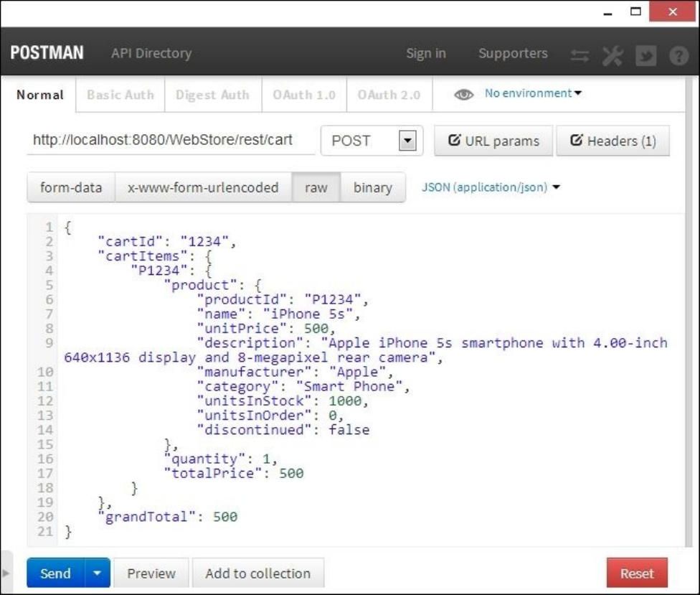Expand the left sidebar arrow handle
The image size is (700, 595).
pyautogui.click(x=5, y=573)
